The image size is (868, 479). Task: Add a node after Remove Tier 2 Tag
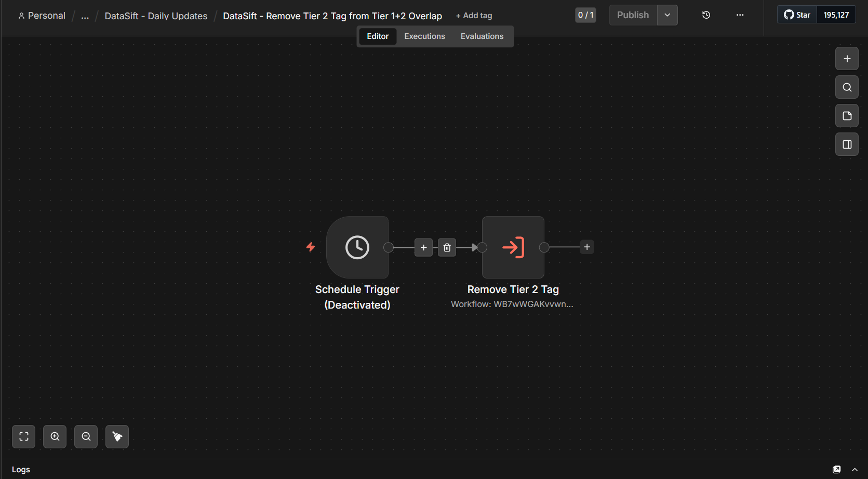pyautogui.click(x=587, y=247)
